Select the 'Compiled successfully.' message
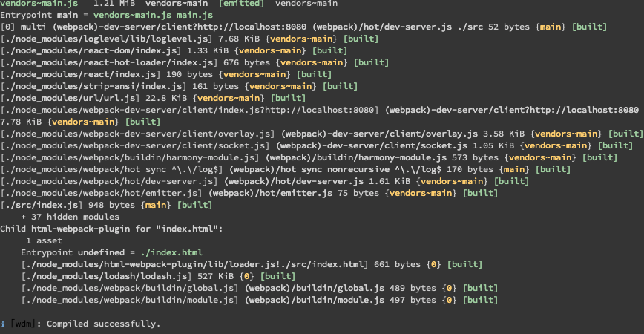The image size is (644, 334). point(103,324)
